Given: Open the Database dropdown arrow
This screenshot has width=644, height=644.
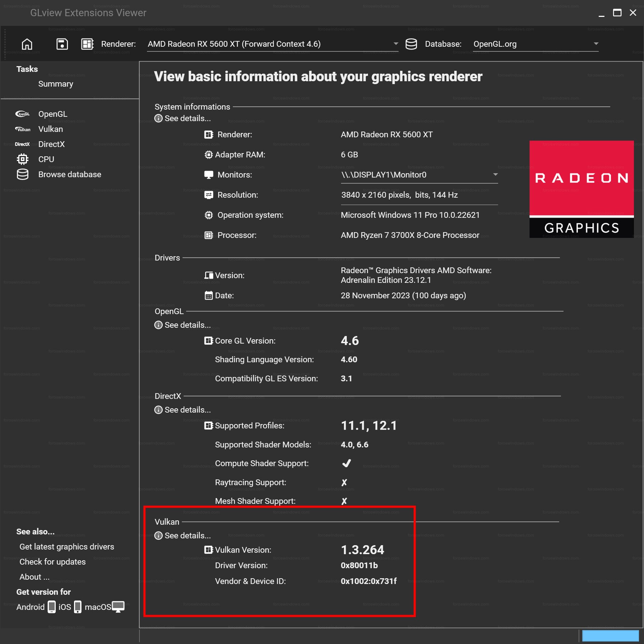Looking at the screenshot, I should coord(596,44).
